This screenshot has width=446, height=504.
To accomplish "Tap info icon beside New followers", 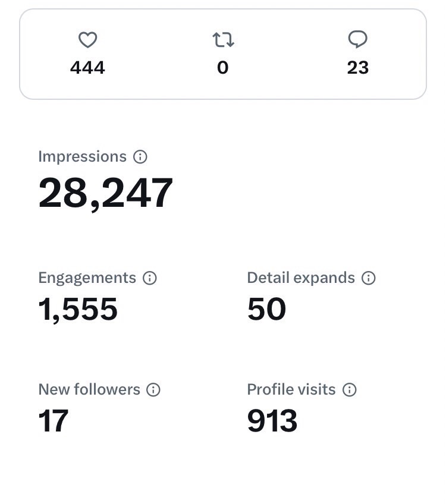I will 153,390.
